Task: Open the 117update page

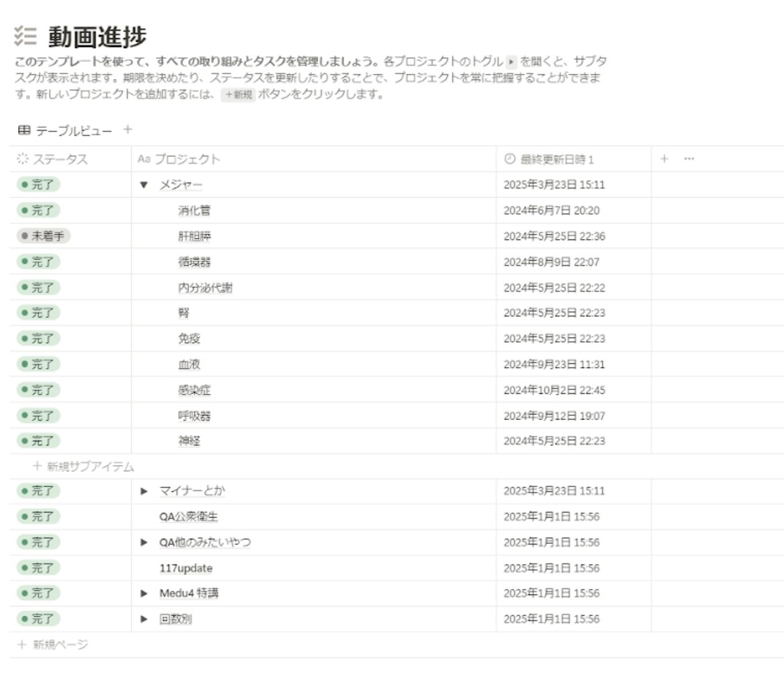Action: click(186, 568)
